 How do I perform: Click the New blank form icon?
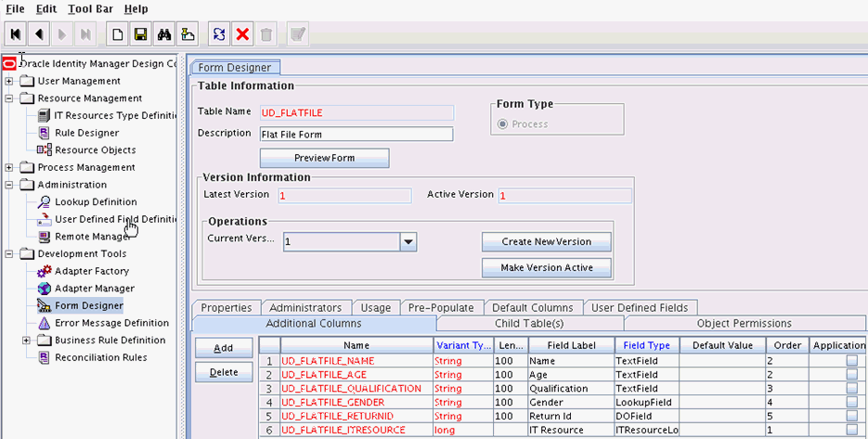click(118, 34)
